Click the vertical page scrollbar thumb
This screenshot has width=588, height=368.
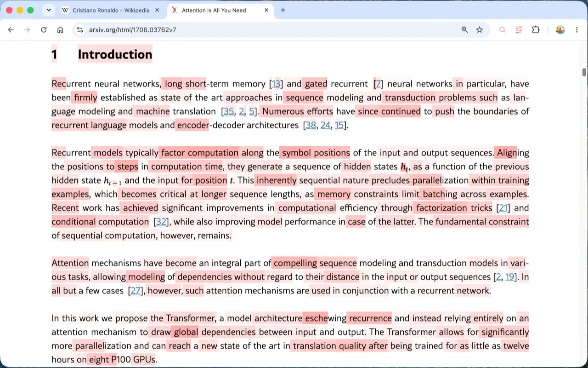click(584, 72)
